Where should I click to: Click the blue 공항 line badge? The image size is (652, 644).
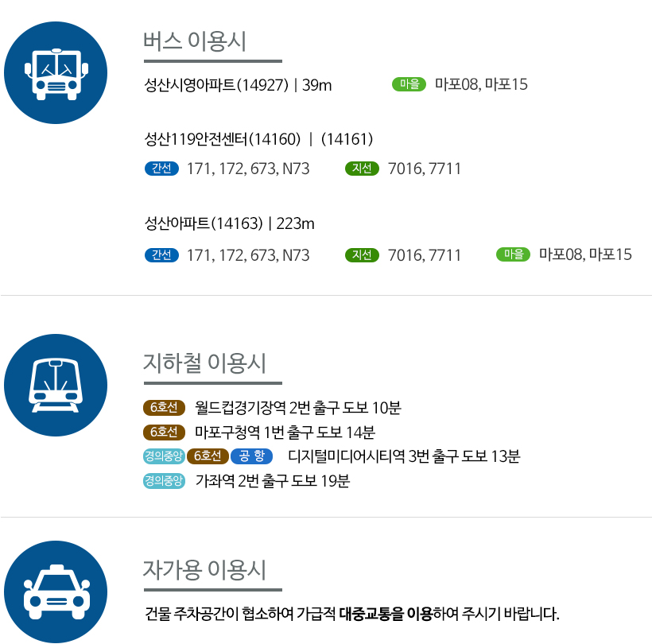pyautogui.click(x=251, y=456)
